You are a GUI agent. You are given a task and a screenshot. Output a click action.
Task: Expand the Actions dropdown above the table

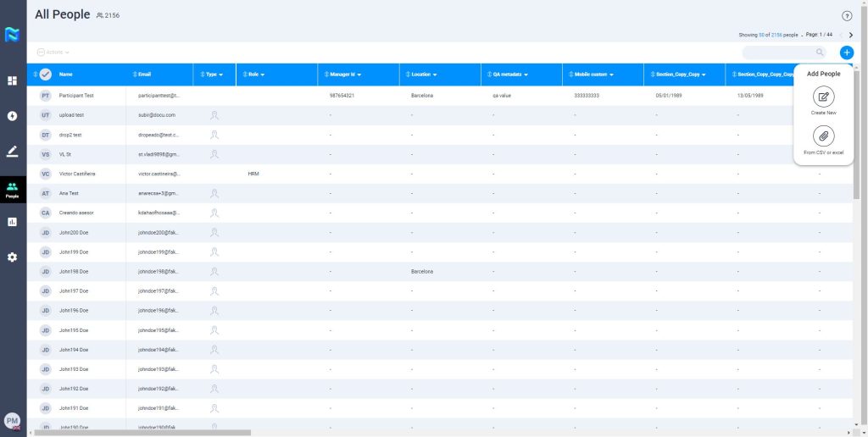[x=53, y=53]
